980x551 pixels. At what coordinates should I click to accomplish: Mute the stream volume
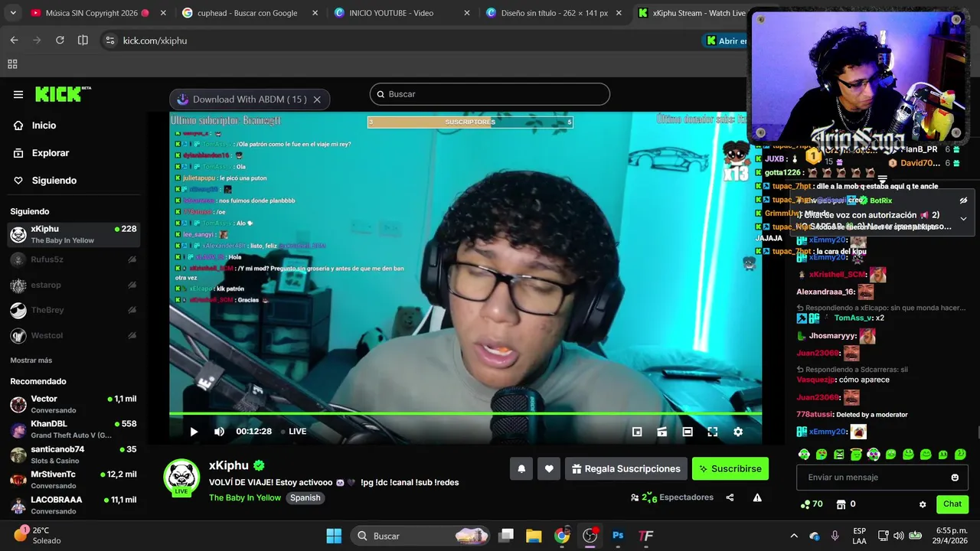(219, 432)
